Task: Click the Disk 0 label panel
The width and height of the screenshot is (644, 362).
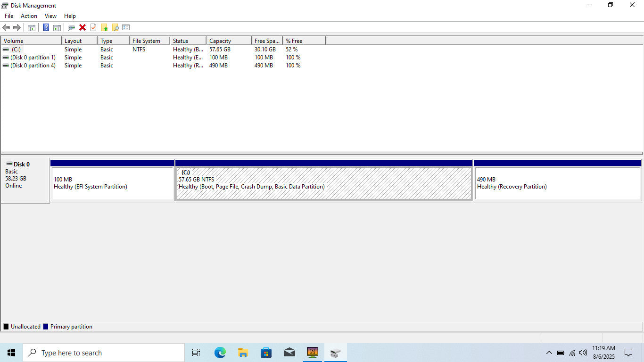Action: click(25, 180)
